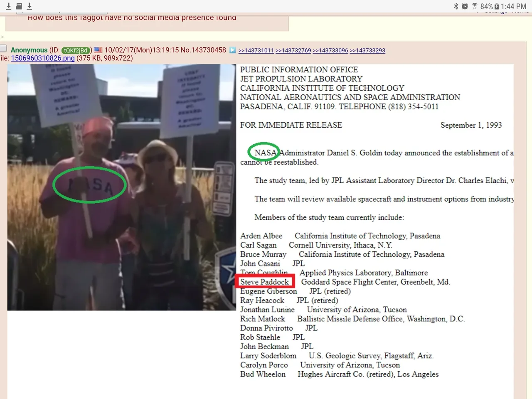Image resolution: width=532 pixels, height=399 pixels.
Task: Follow reply link >>143732769
Action: click(x=293, y=50)
